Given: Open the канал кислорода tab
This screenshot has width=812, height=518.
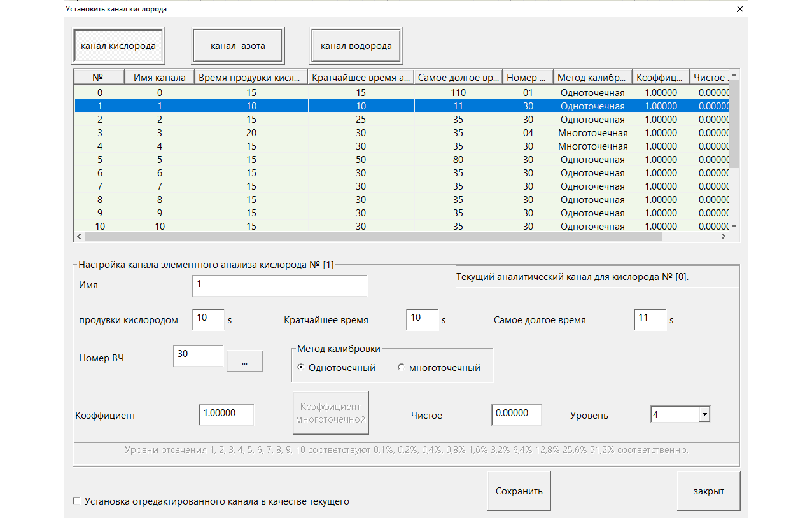Looking at the screenshot, I should [x=118, y=46].
